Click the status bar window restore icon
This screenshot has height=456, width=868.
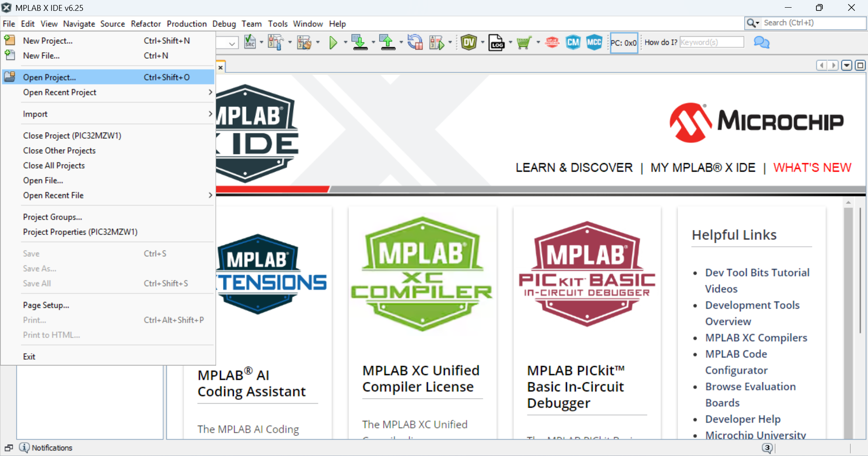click(x=9, y=447)
